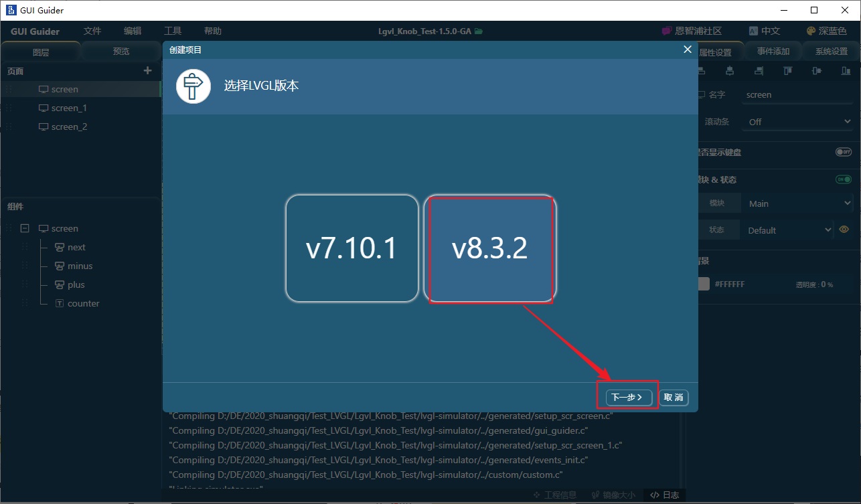
Task: Close the 创建项目 dialog with the X
Action: click(687, 50)
